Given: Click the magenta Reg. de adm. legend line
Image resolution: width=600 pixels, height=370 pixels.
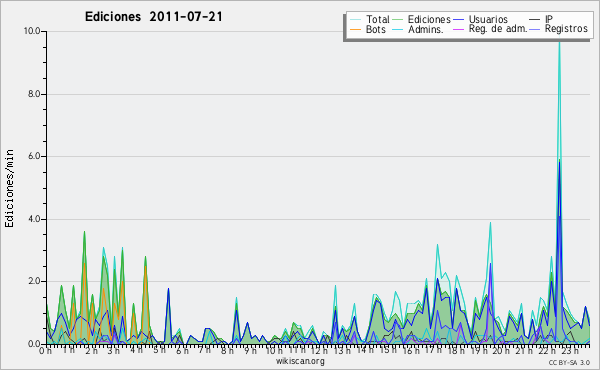Looking at the screenshot, I should (458, 29).
